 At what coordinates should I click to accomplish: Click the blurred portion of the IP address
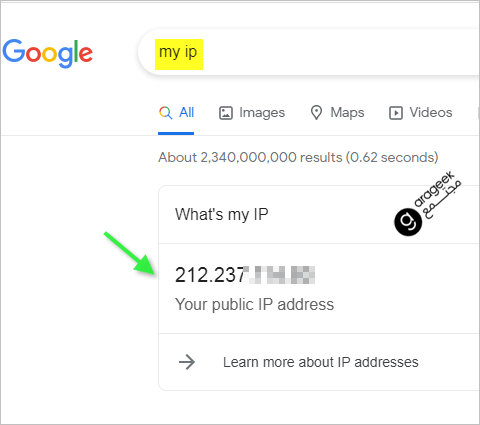tap(279, 275)
